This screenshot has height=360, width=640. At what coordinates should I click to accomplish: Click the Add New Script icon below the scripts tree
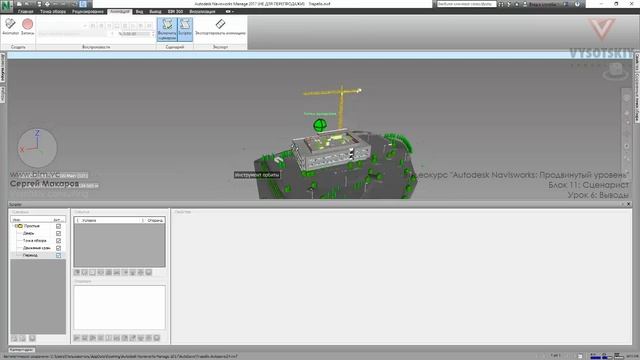[14, 338]
